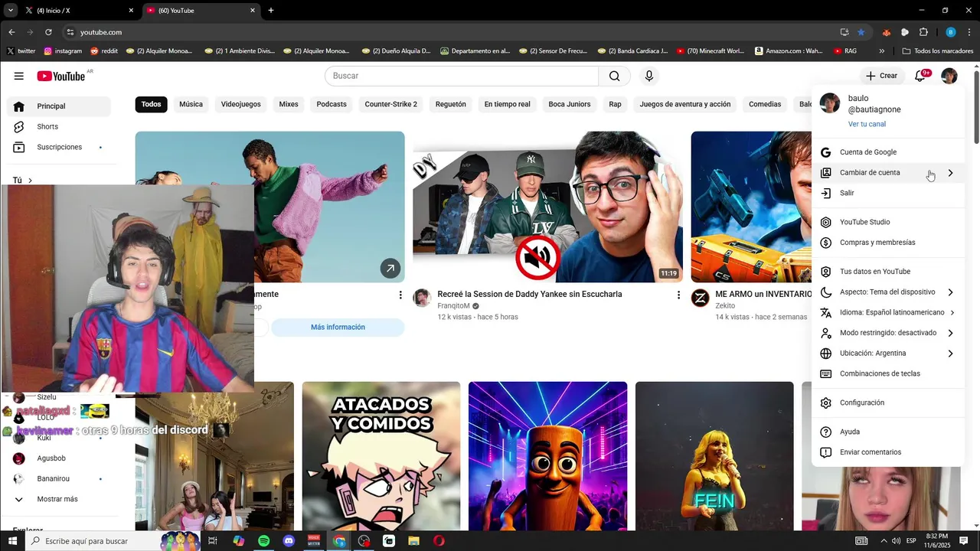
Task: Open the YouTube hamburger guide menu
Action: [19, 76]
